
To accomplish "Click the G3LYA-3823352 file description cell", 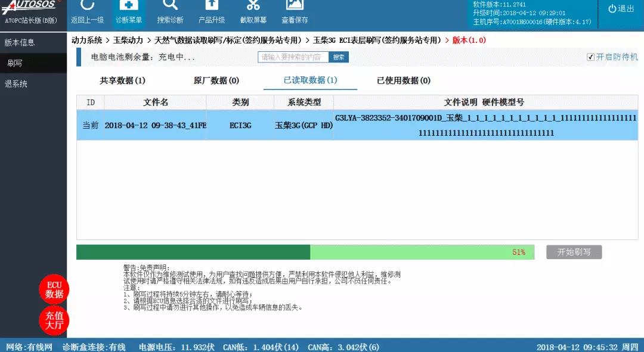I will [x=486, y=125].
